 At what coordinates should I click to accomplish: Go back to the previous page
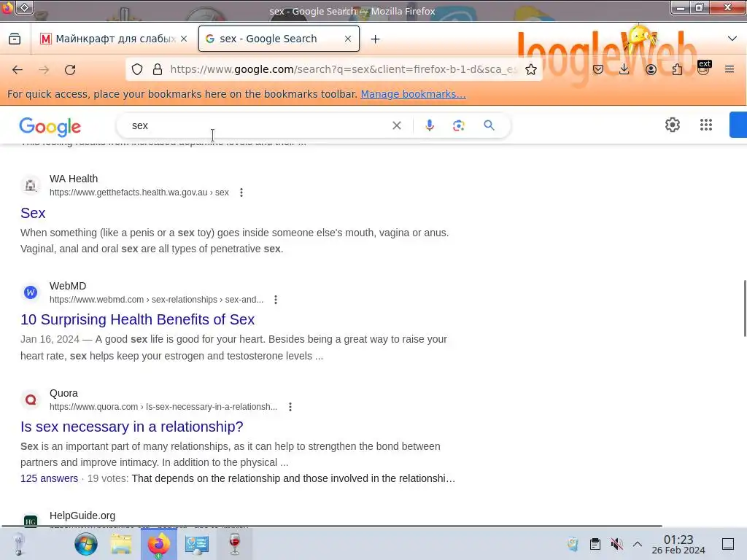(18, 69)
